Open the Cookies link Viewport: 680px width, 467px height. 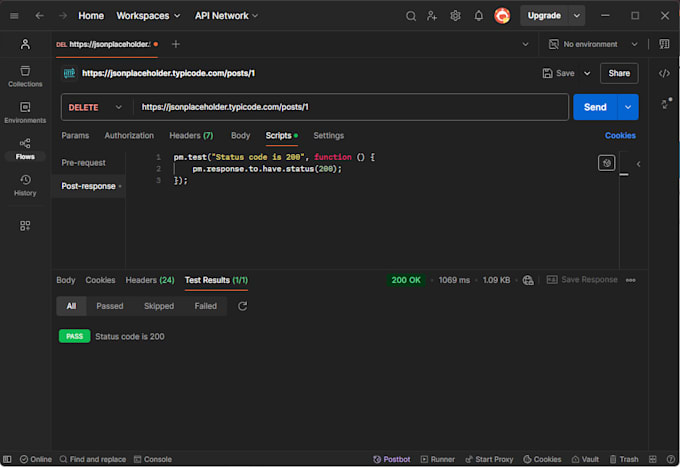point(620,136)
